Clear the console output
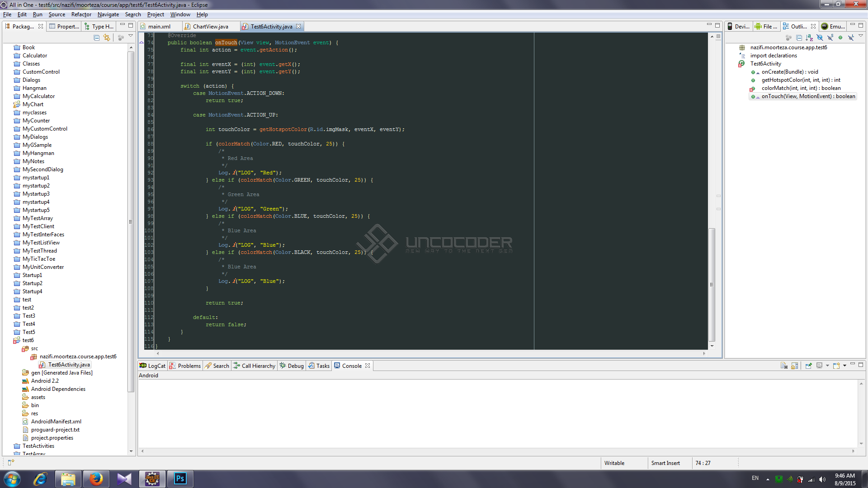The image size is (868, 488). coord(784,366)
